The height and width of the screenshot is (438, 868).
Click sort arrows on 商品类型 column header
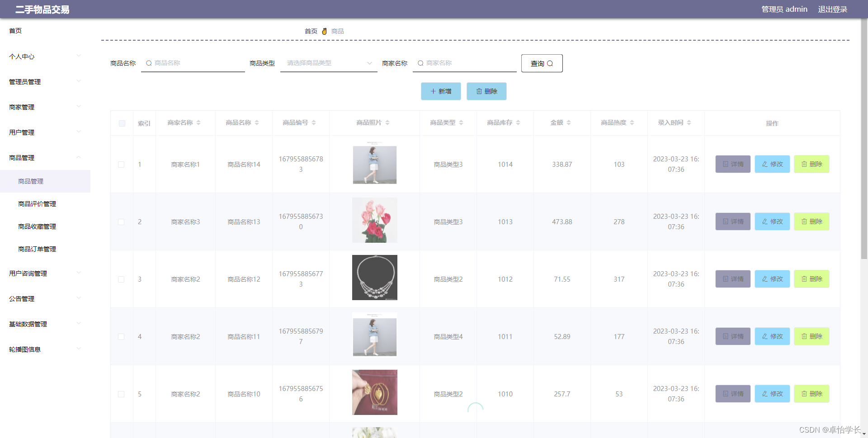tap(461, 123)
